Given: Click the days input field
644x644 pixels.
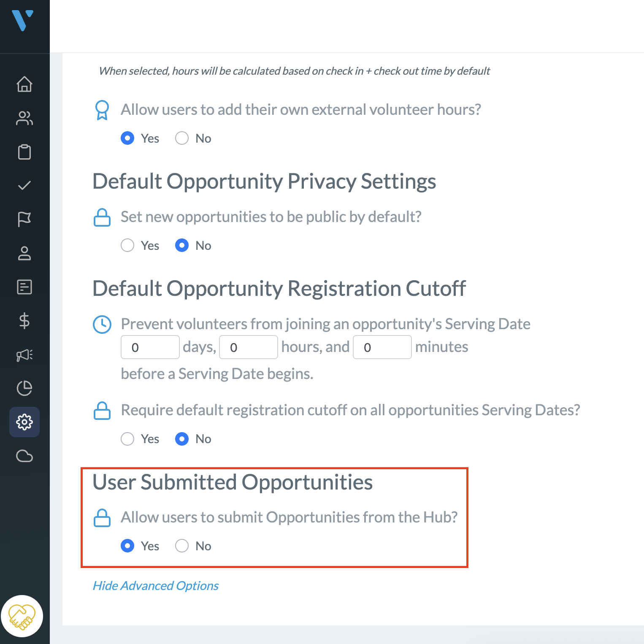Looking at the screenshot, I should tap(150, 347).
